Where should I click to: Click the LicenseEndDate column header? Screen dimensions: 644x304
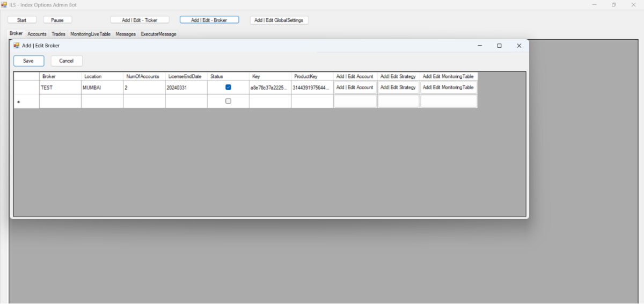tap(186, 76)
